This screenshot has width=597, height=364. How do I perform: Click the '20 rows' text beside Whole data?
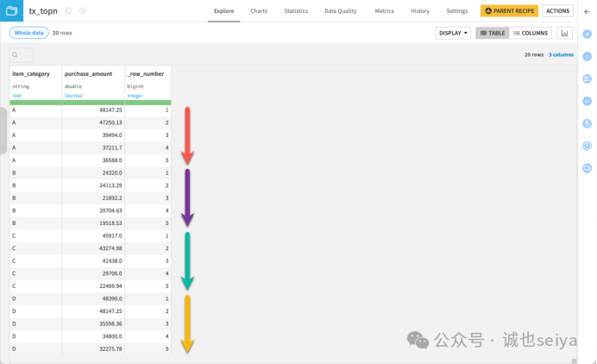[62, 33]
